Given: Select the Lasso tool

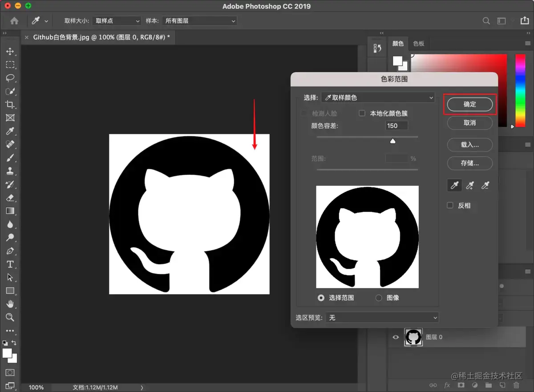Looking at the screenshot, I should click(x=10, y=78).
